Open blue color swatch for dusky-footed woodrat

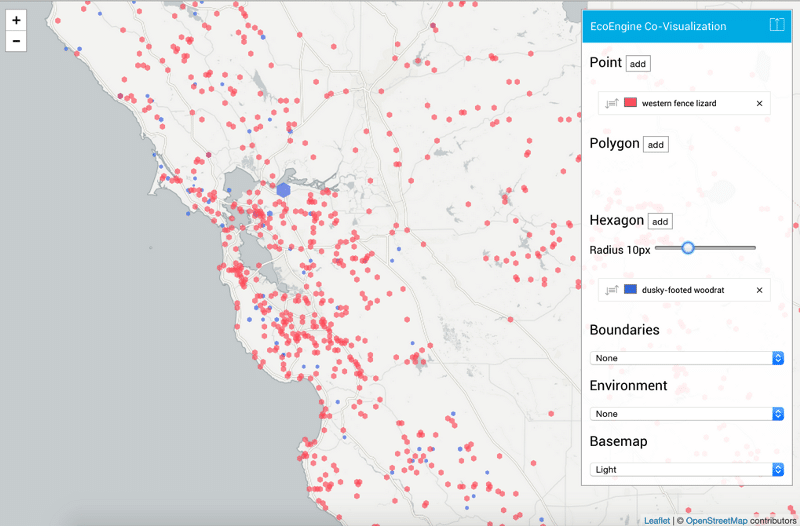630,290
